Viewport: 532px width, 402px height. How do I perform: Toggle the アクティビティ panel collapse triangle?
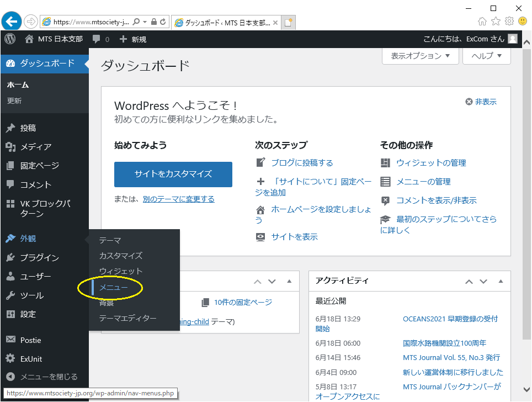point(501,281)
